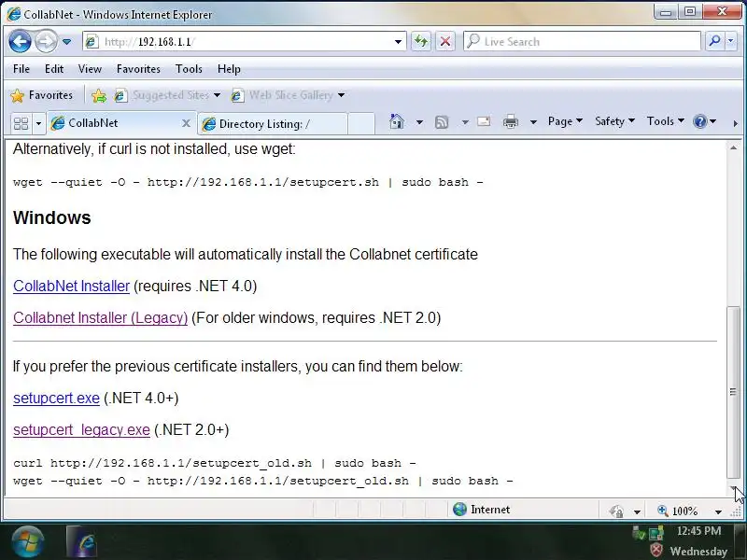Go forward with the Forward arrow button

tap(46, 41)
